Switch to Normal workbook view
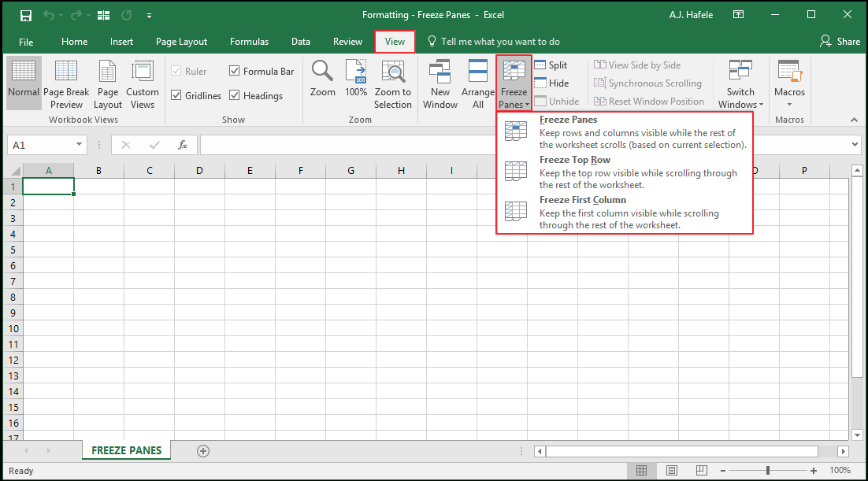Screen dimensions: 868x481 tap(24, 83)
